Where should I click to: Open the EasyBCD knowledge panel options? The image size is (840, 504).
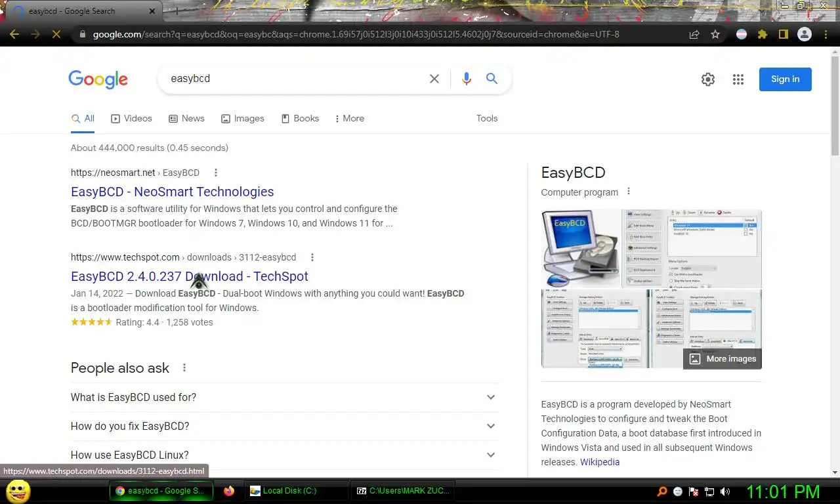point(629,192)
